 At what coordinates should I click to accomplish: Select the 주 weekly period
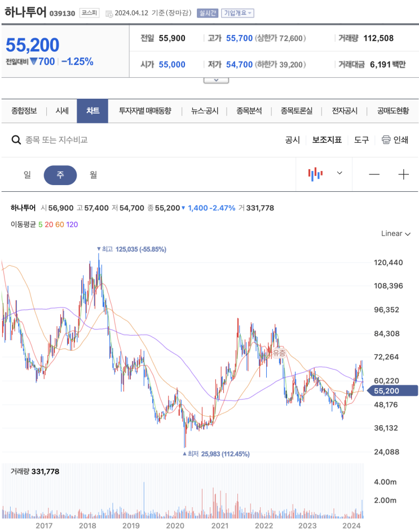click(x=60, y=175)
